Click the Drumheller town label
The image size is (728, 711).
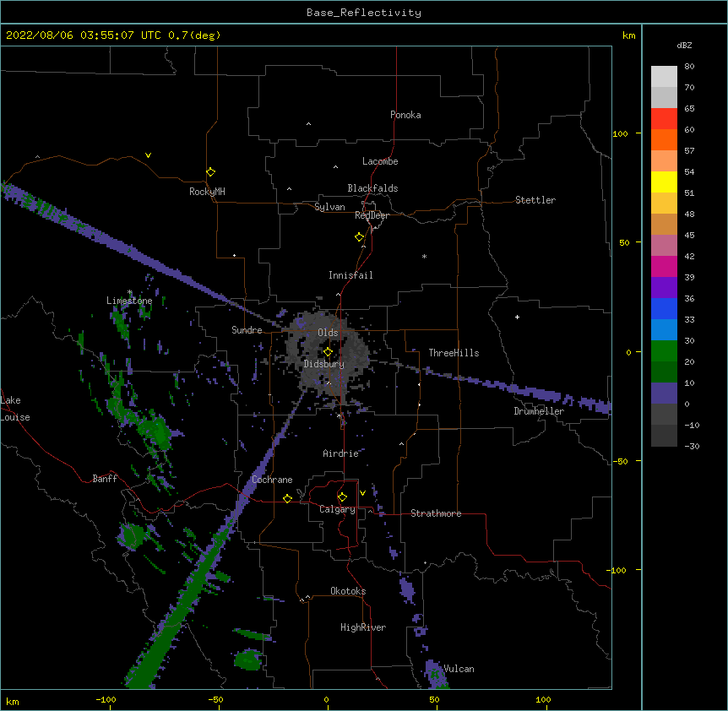(x=539, y=411)
